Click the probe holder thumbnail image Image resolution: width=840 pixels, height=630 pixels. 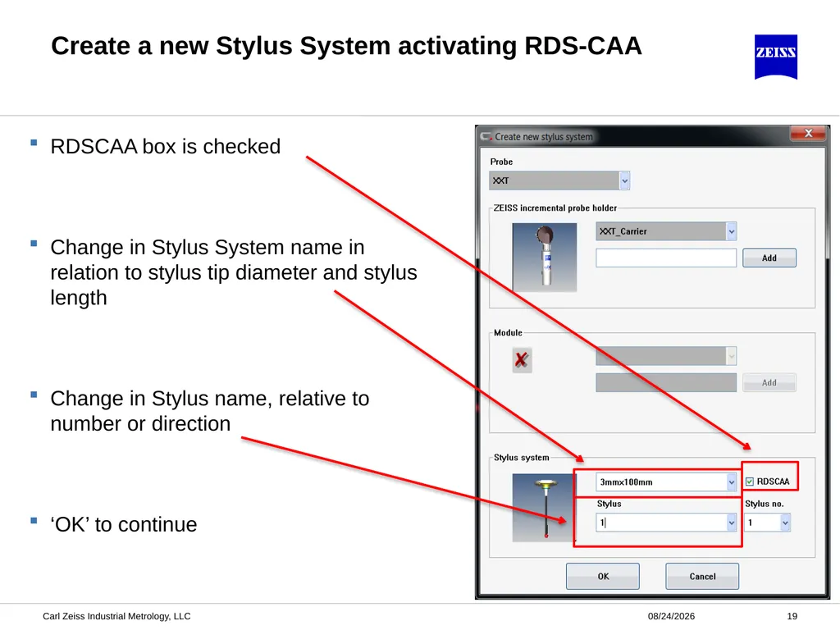[545, 257]
